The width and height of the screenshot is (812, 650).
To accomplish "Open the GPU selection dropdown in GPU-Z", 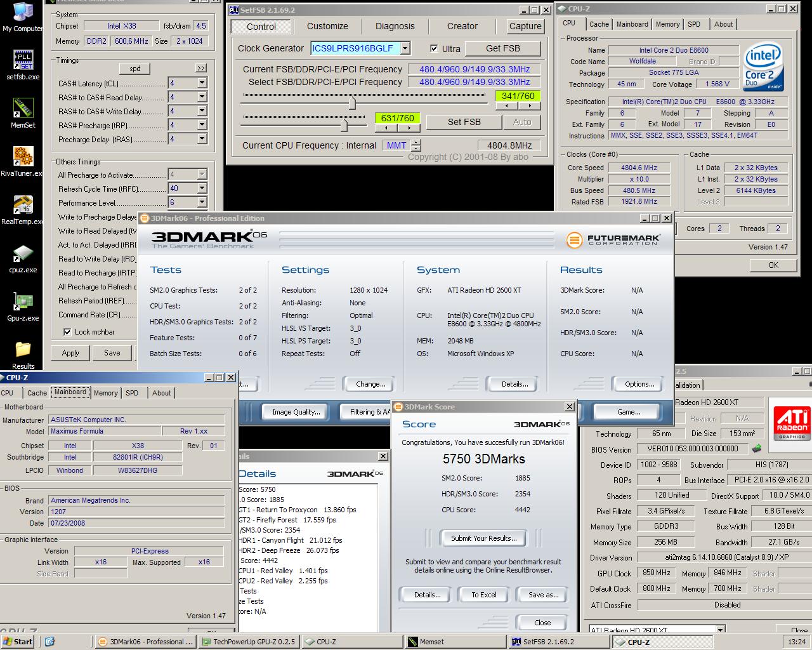I will click(x=720, y=630).
